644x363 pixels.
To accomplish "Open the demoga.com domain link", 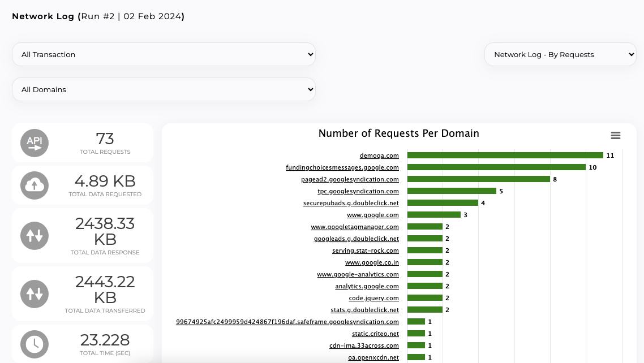I will 379,155.
